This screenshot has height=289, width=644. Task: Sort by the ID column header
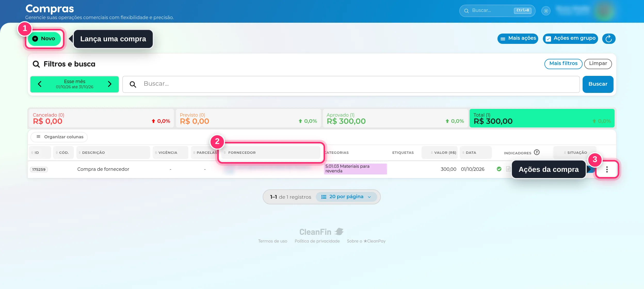pyautogui.click(x=40, y=152)
